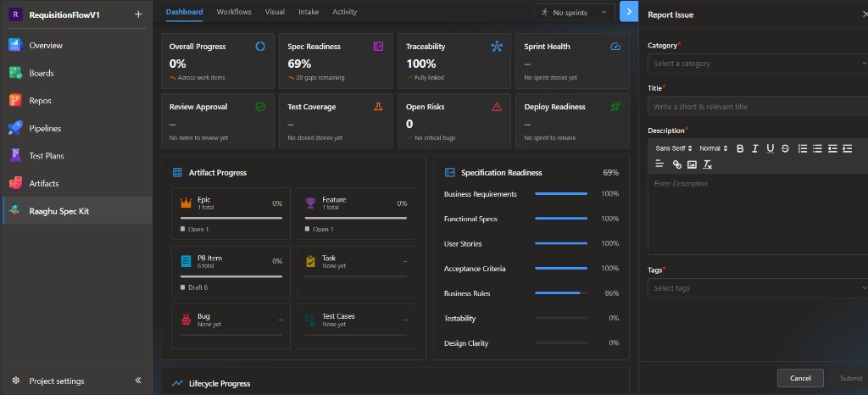This screenshot has width=868, height=395.
Task: Click the Feature trophy icon
Action: (310, 203)
